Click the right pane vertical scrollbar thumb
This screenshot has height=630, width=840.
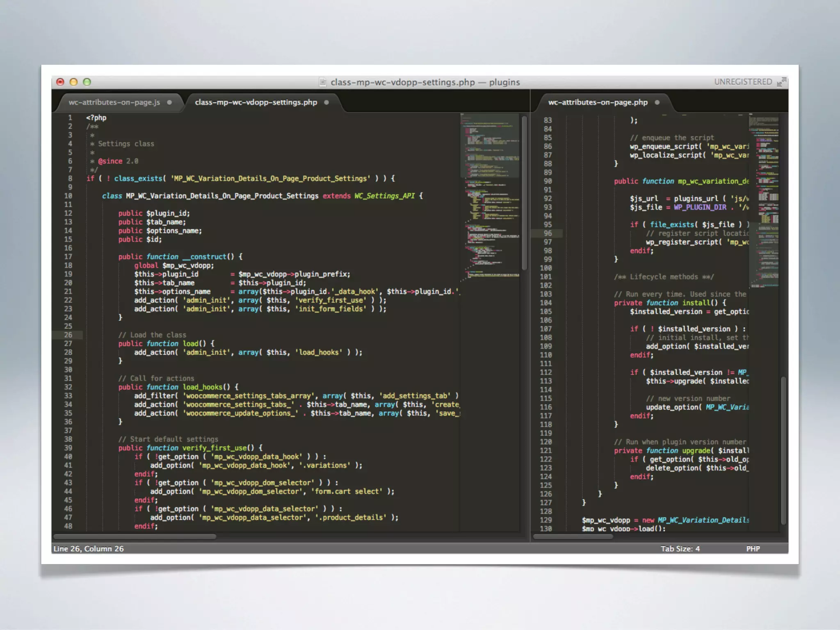784,450
